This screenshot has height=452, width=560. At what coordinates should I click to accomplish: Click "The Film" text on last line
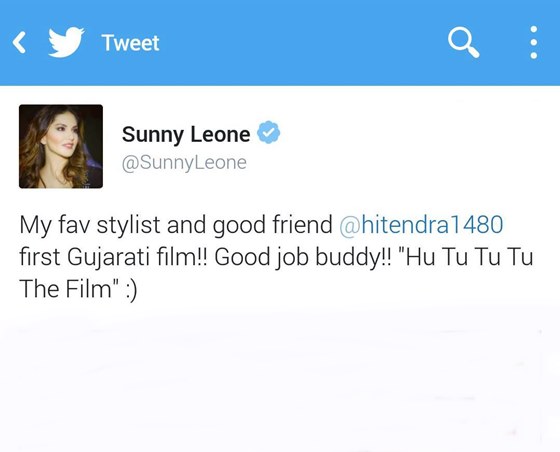[x=66, y=288]
